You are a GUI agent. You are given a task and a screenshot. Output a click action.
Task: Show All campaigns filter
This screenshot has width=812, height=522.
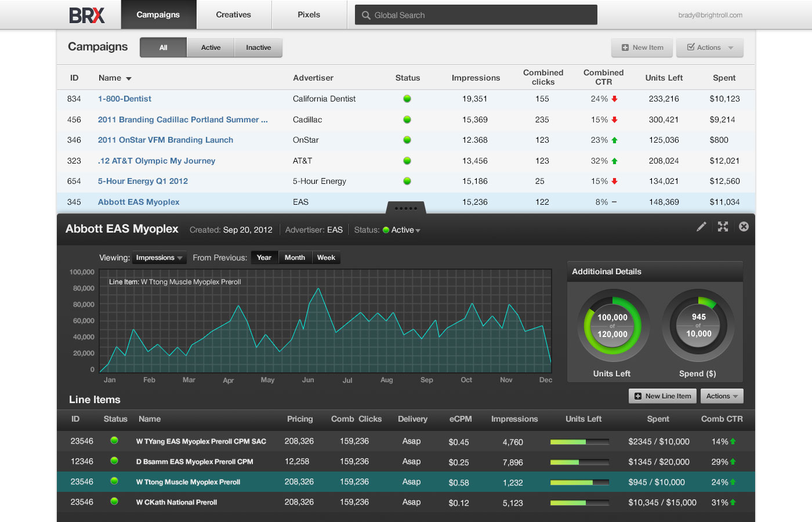tap(164, 48)
